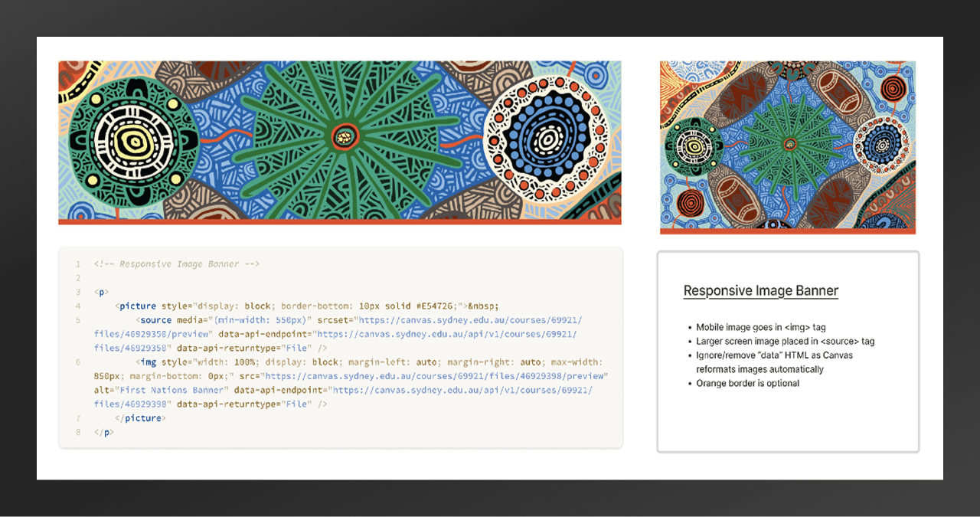Click the img src URL ending "46929398/preview"

coord(434,376)
